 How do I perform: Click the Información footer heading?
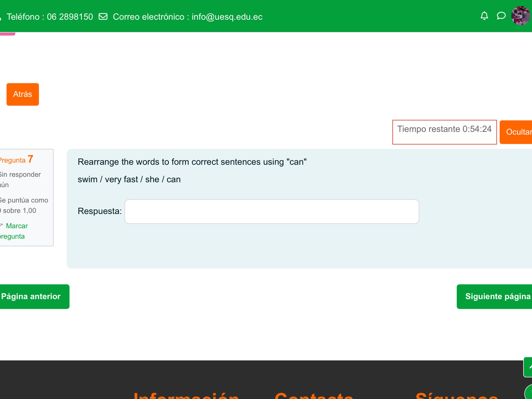[186, 395]
